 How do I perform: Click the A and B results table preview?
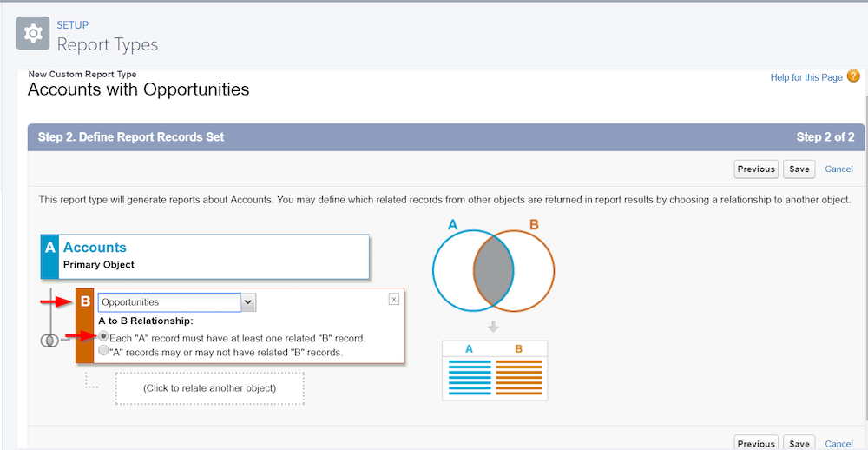(x=495, y=370)
